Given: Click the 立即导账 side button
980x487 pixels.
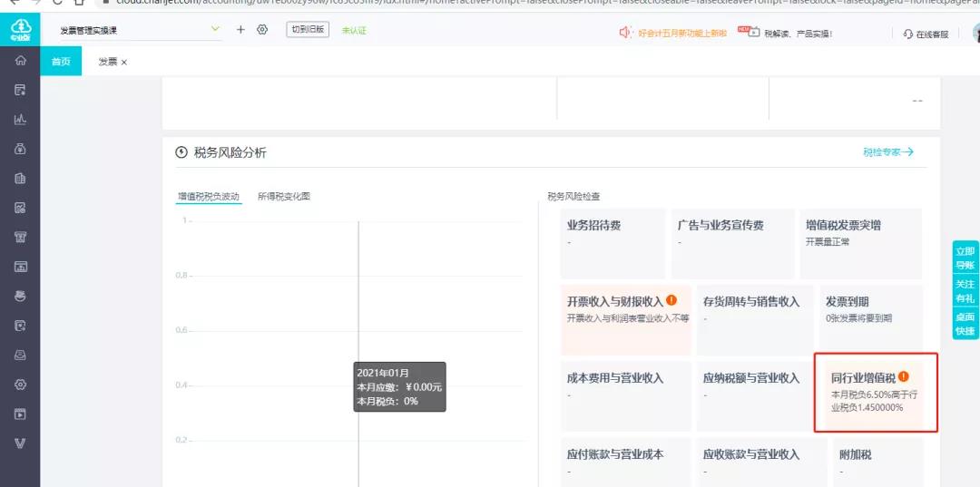Looking at the screenshot, I should (x=965, y=258).
